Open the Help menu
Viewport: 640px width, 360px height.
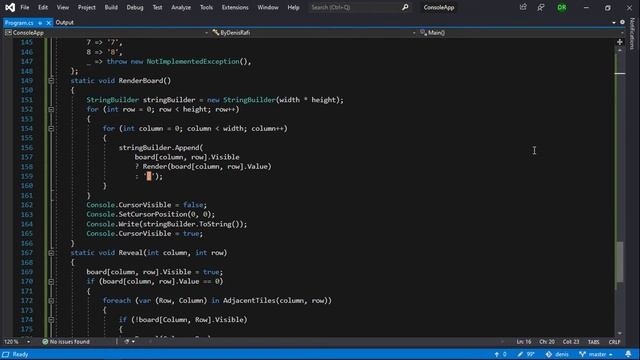293,7
